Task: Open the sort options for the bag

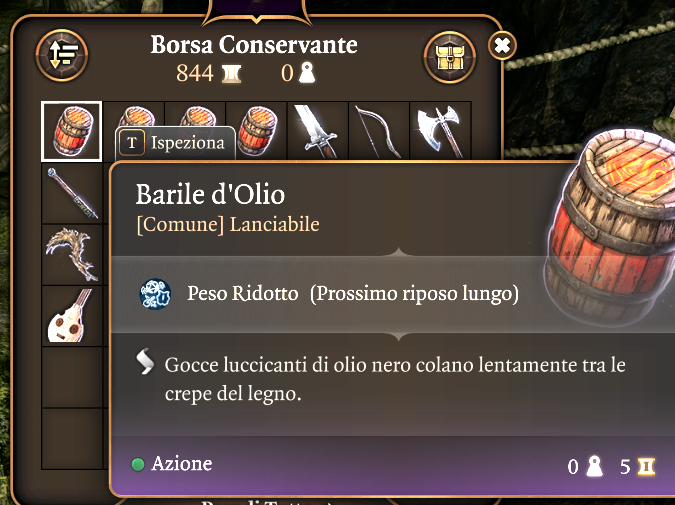Action: 62,56
